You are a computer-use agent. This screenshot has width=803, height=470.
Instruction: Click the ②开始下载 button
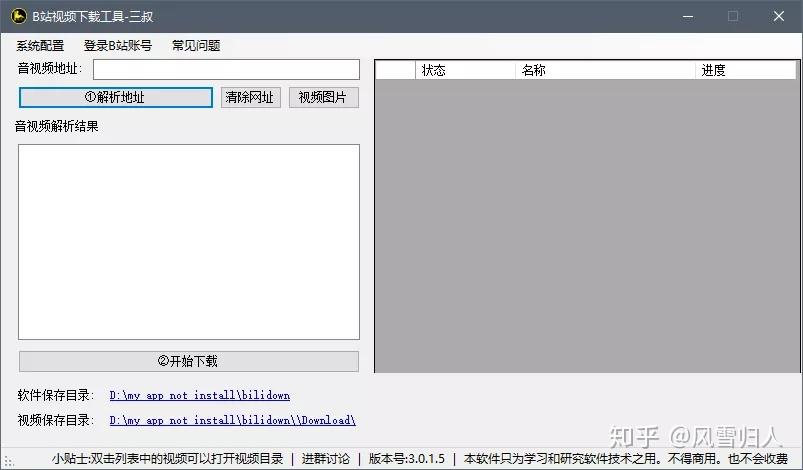[x=189, y=361]
